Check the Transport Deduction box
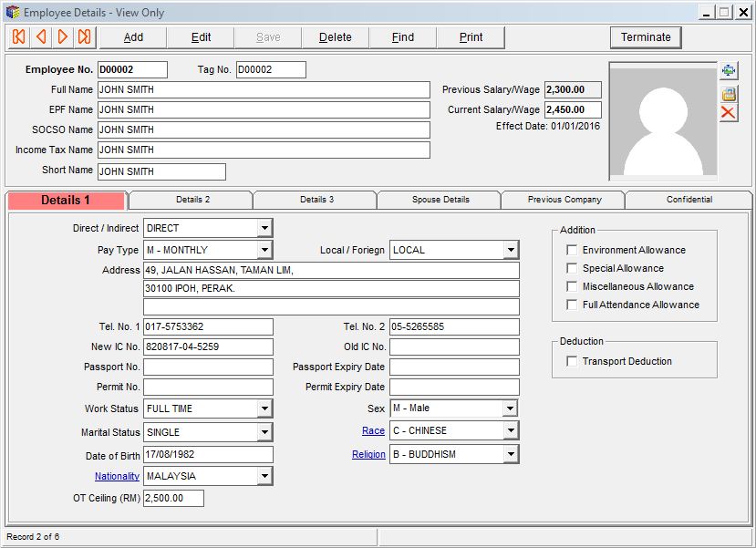The image size is (756, 548). 572,361
